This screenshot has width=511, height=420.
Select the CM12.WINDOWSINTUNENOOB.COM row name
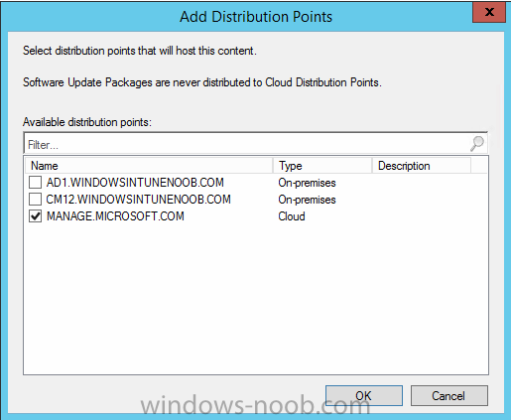pos(138,200)
